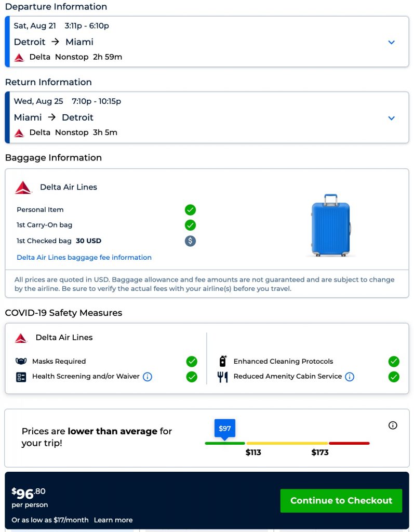Click the blue suitcase image

click(x=330, y=225)
